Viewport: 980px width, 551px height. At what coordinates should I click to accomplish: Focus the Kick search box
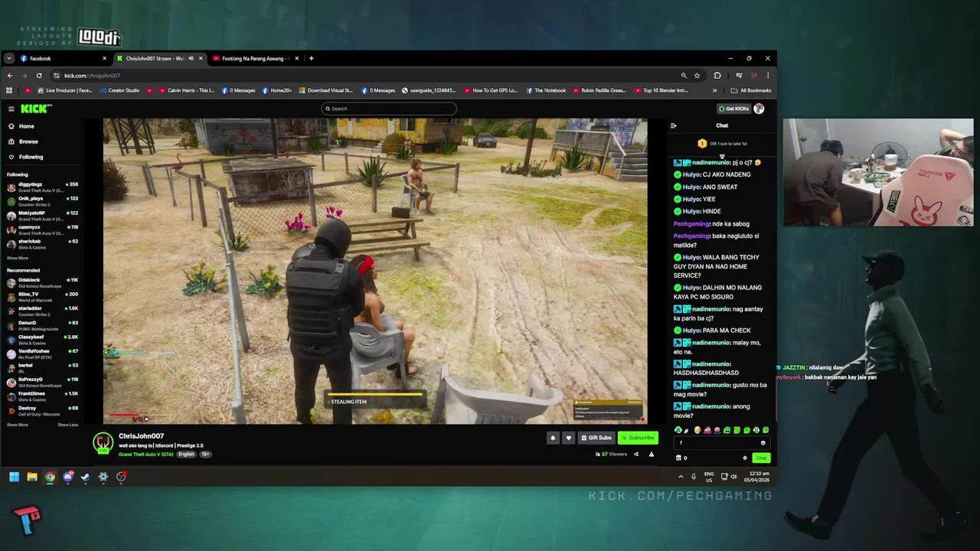[x=389, y=109]
